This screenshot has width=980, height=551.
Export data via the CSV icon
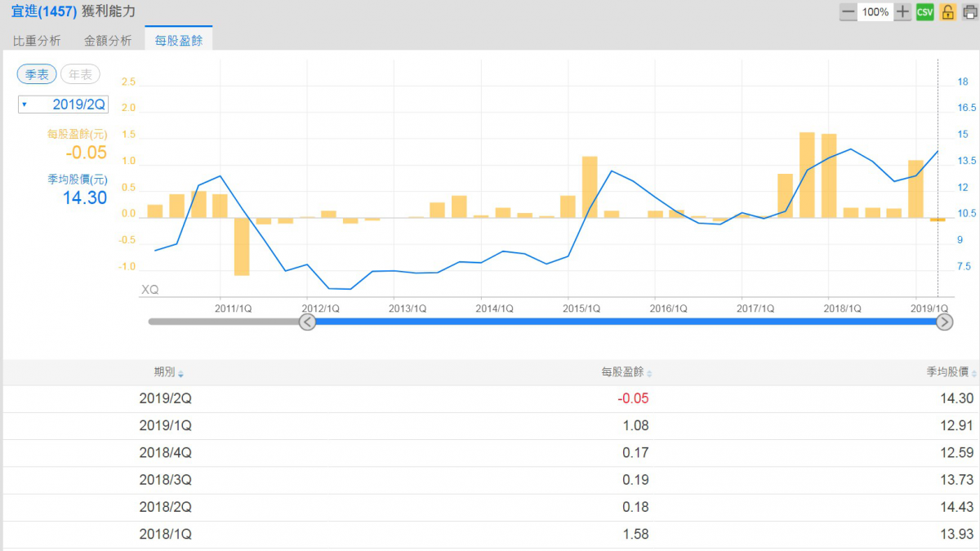coord(924,12)
